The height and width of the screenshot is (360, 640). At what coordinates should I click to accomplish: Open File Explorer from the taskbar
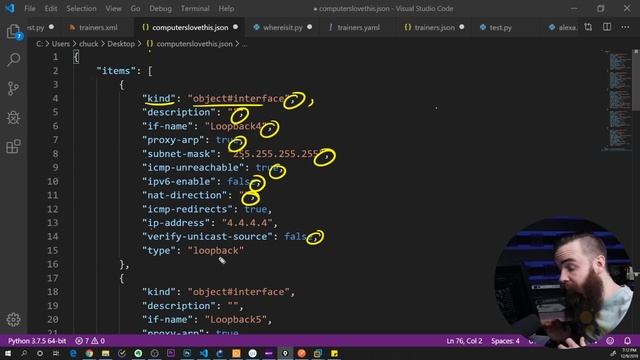pyautogui.click(x=106, y=353)
